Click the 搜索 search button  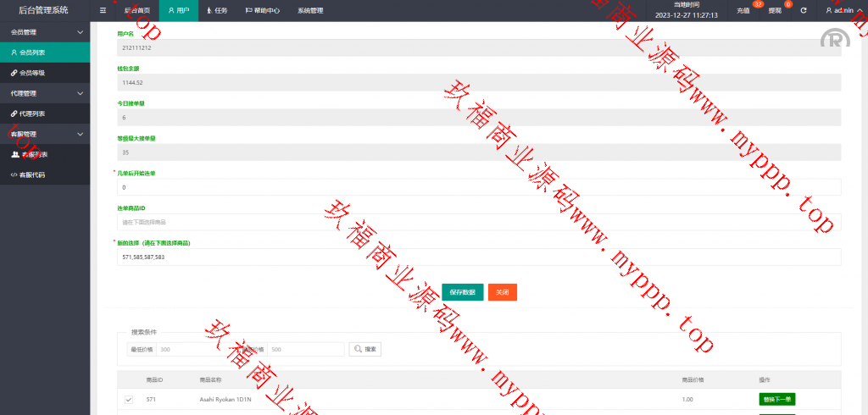(366, 349)
